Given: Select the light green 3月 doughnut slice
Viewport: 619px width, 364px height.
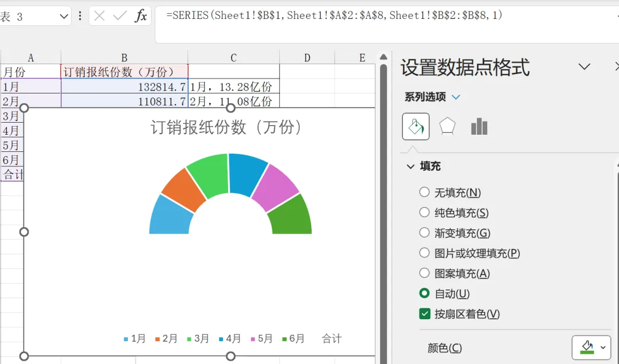Looking at the screenshot, I should point(209,174).
